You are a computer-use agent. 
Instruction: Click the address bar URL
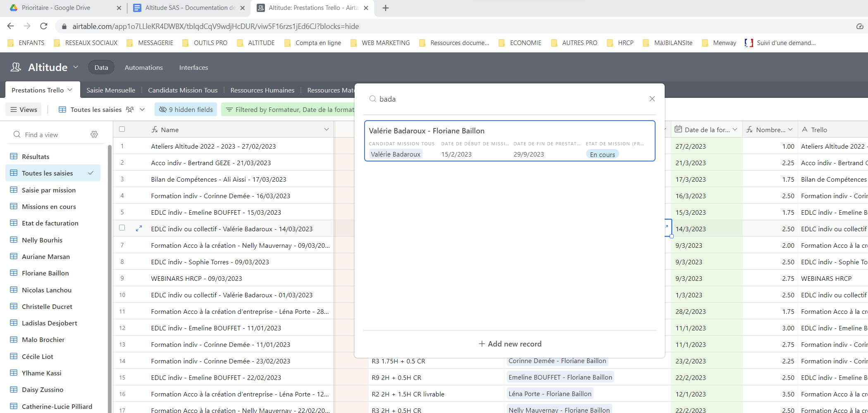point(215,26)
